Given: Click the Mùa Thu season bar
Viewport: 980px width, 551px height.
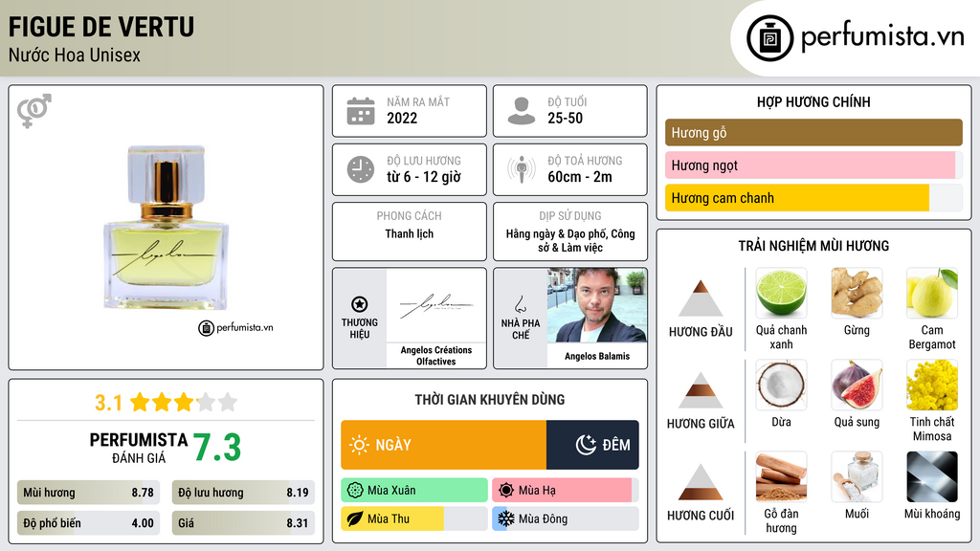Looking at the screenshot, I should (414, 519).
